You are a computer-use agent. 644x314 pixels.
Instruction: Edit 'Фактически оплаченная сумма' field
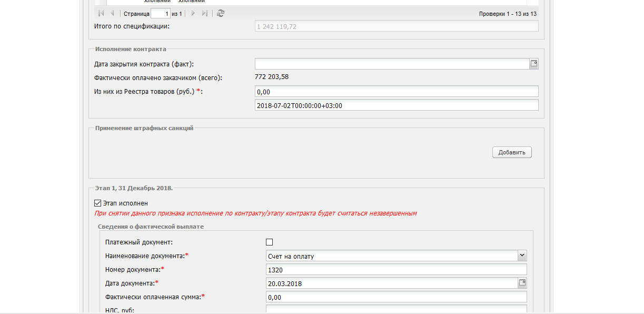coord(397,297)
